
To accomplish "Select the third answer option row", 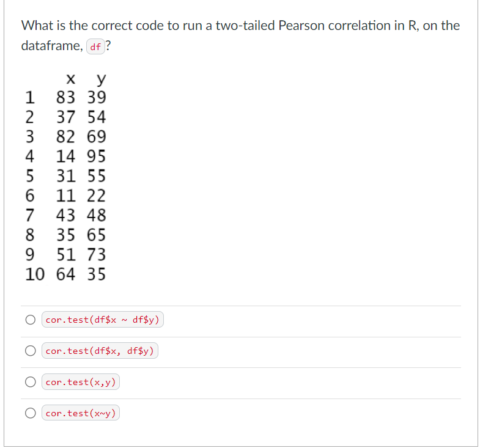I will click(x=245, y=381).
